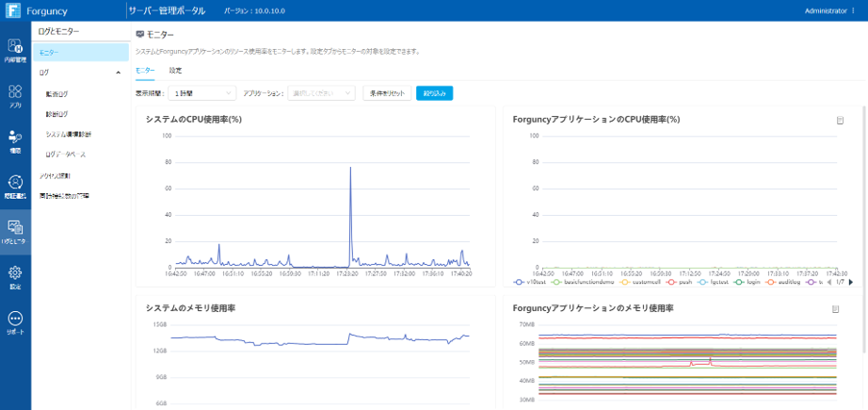Click the blue reload button

click(x=434, y=93)
